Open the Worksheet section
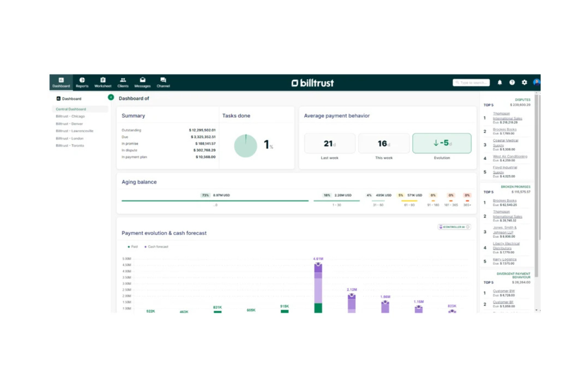 [x=103, y=82]
